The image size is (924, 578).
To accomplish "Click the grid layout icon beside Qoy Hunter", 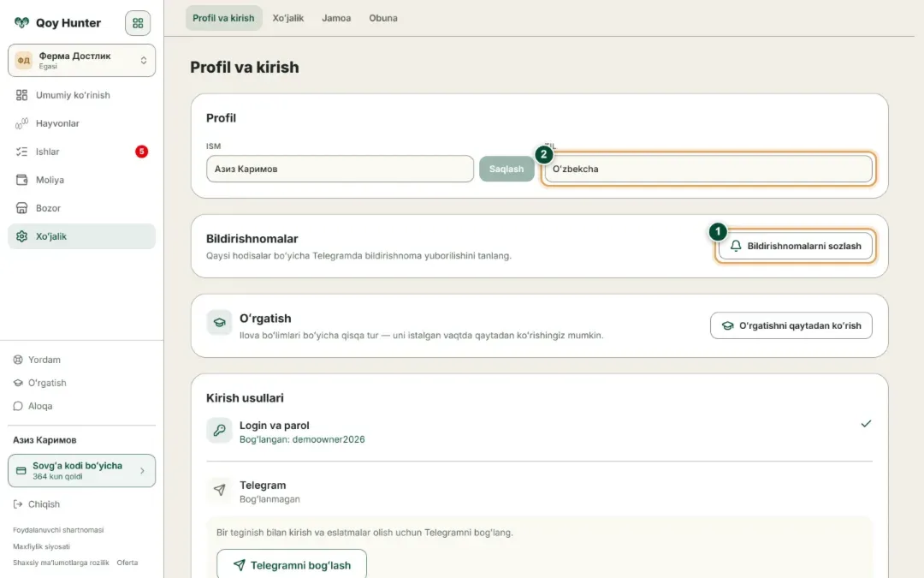I will [137, 23].
